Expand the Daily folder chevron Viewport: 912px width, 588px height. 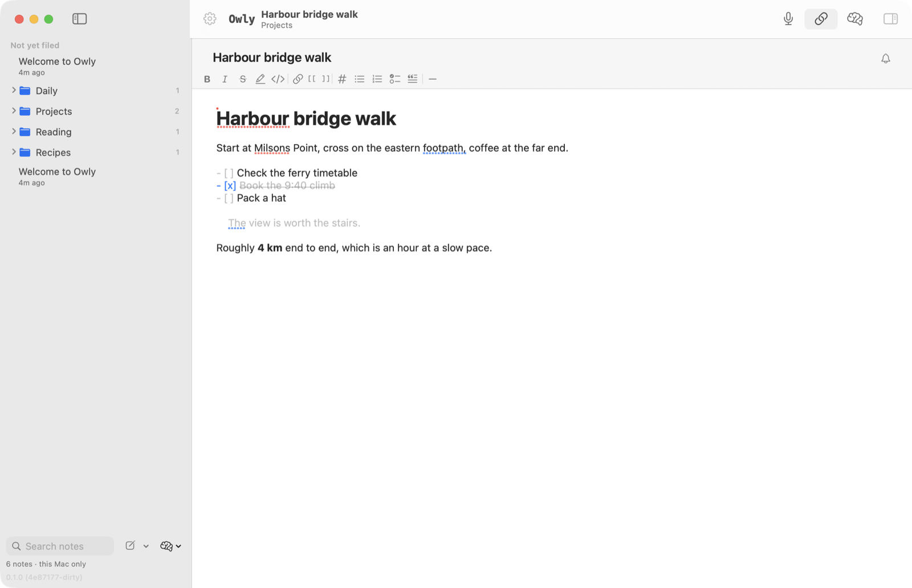[14, 90]
